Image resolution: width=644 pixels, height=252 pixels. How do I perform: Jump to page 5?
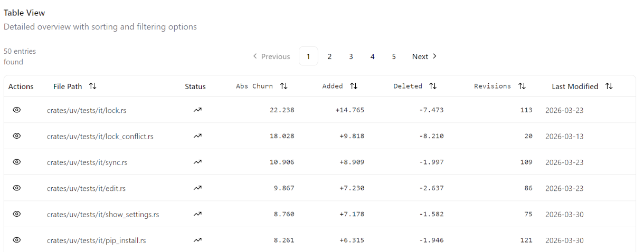(394, 56)
